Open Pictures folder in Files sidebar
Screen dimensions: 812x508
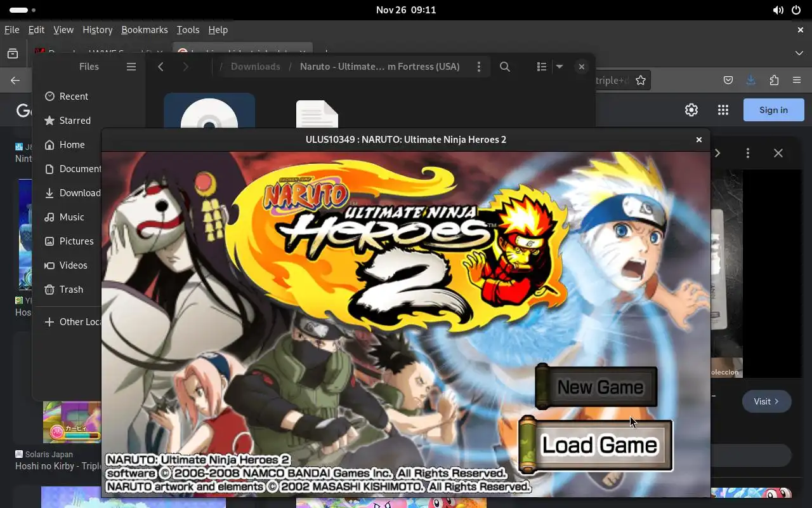pyautogui.click(x=70, y=241)
